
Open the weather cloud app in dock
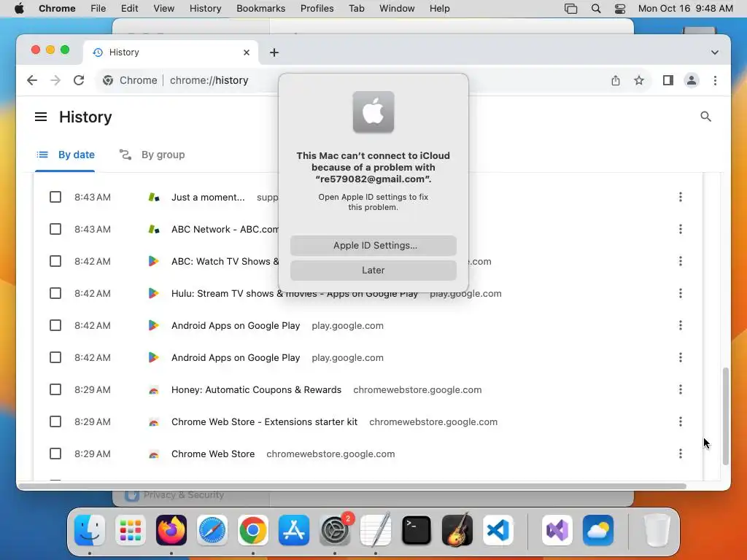point(598,530)
